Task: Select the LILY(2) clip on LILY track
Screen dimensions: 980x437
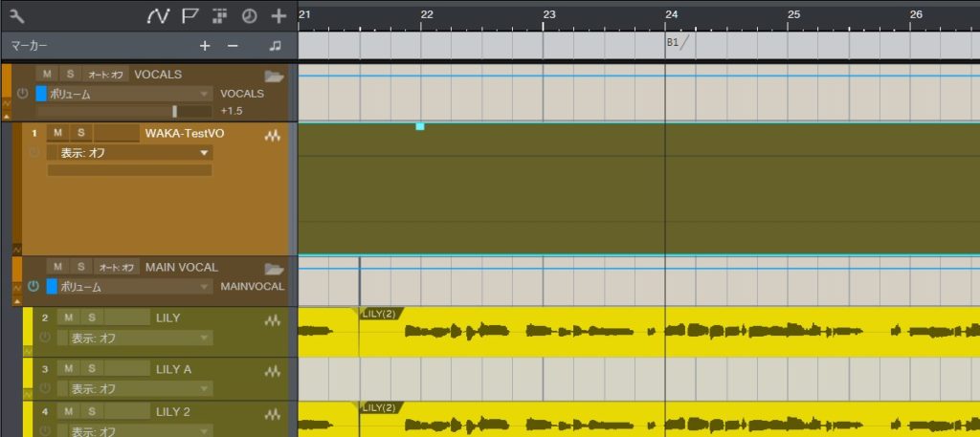Action: tap(669, 332)
